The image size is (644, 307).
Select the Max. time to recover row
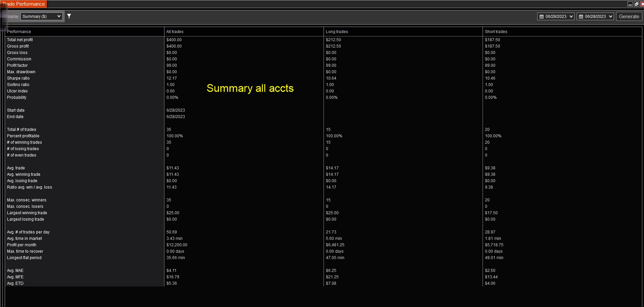tap(25, 251)
